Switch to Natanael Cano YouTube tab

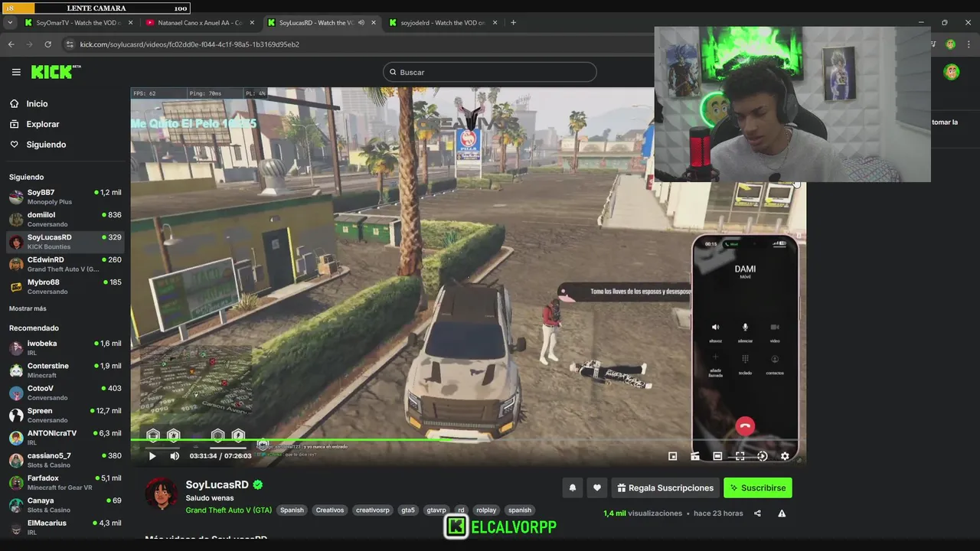(200, 23)
